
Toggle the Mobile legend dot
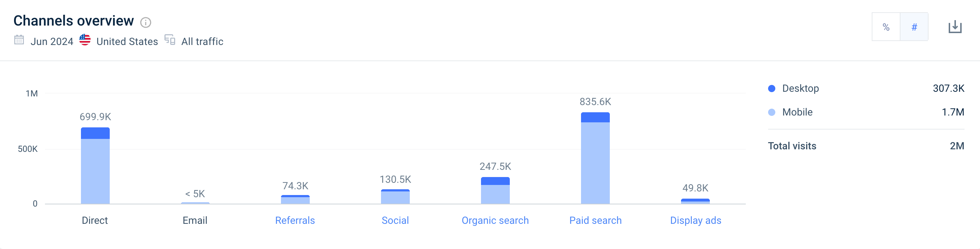tap(772, 112)
